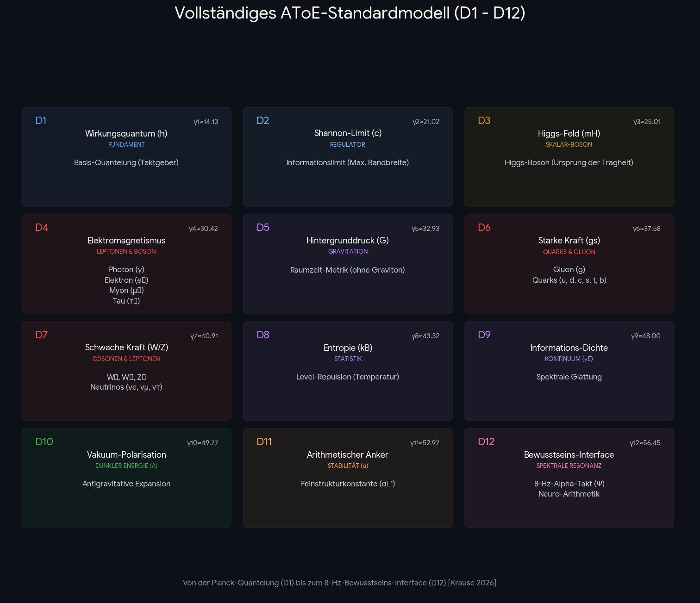Click the Bewusstseins-Interface card title
Image resolution: width=700 pixels, height=603 pixels.
click(569, 454)
